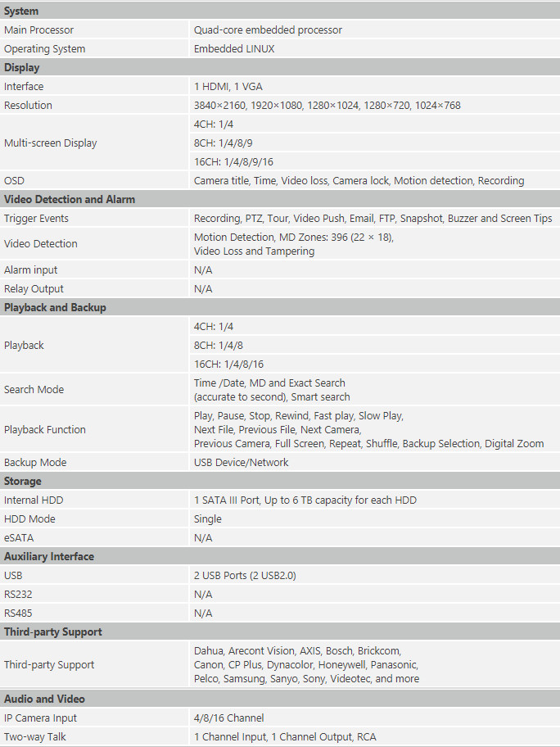Select the Two-way Talk row label

[x=34, y=736]
